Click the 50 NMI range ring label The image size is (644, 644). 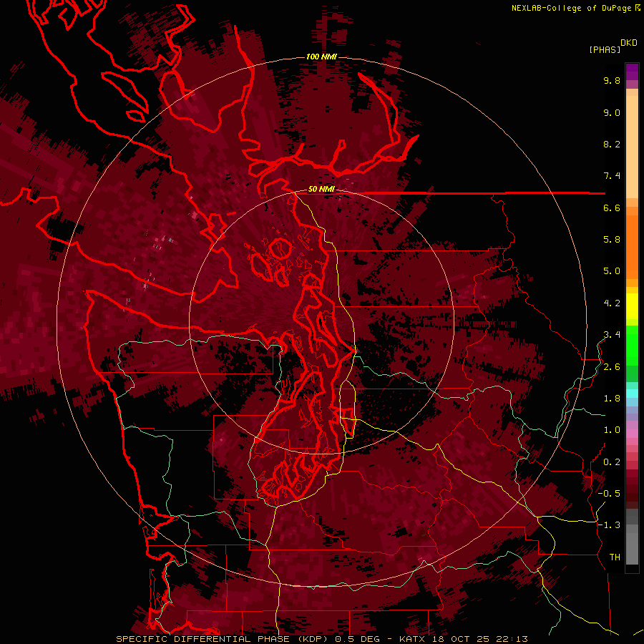point(321,189)
